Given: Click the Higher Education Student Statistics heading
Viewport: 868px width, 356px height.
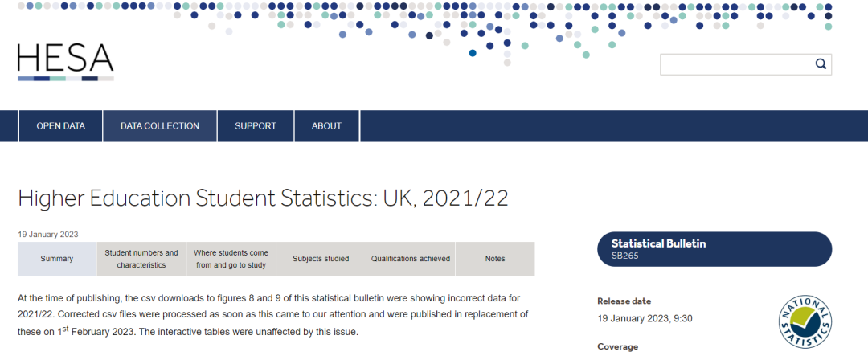Looking at the screenshot, I should (x=263, y=198).
